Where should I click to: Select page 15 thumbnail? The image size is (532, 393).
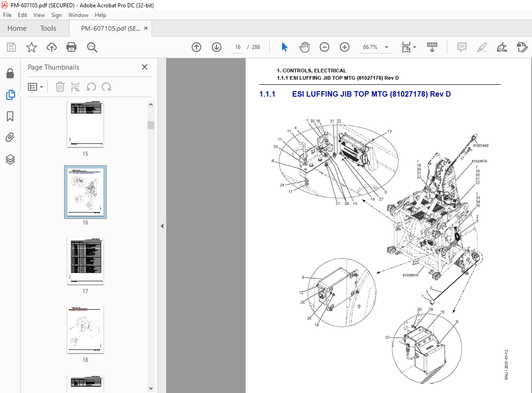point(85,124)
